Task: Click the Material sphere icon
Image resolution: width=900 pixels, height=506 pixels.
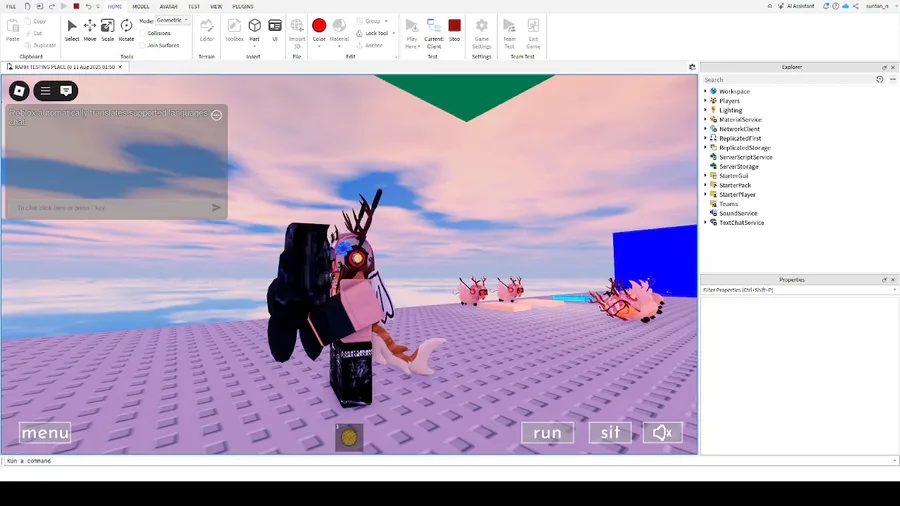Action: [x=339, y=25]
